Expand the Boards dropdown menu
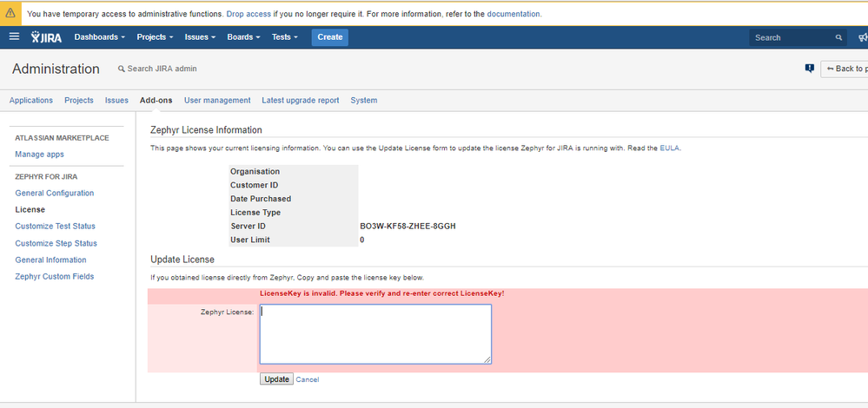The image size is (868, 408). point(243,37)
